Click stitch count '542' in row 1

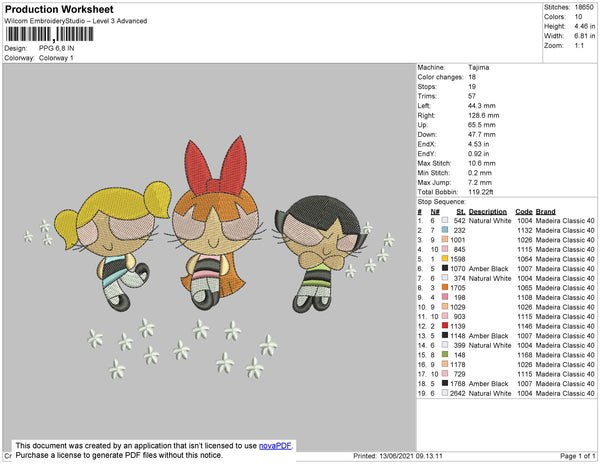(x=460, y=221)
